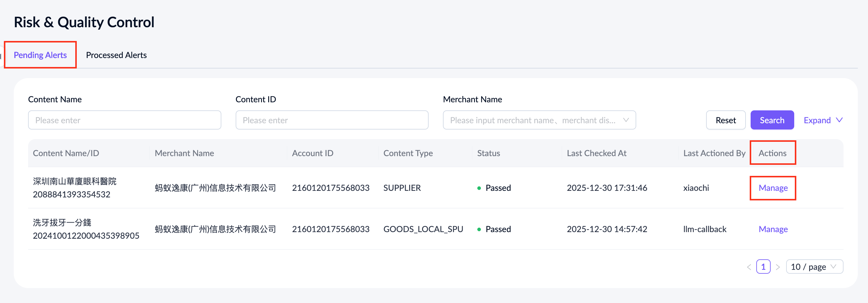Image resolution: width=868 pixels, height=303 pixels.
Task: Open the Processed Alerts tab
Action: pos(116,55)
